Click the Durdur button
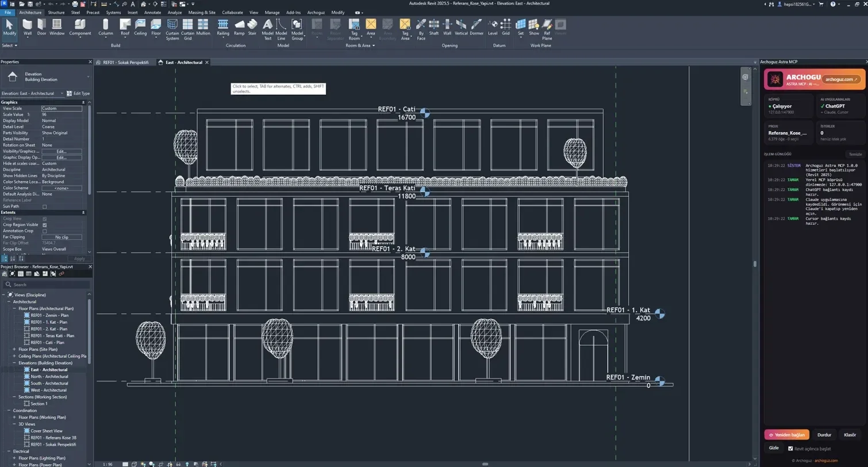 [x=824, y=435]
